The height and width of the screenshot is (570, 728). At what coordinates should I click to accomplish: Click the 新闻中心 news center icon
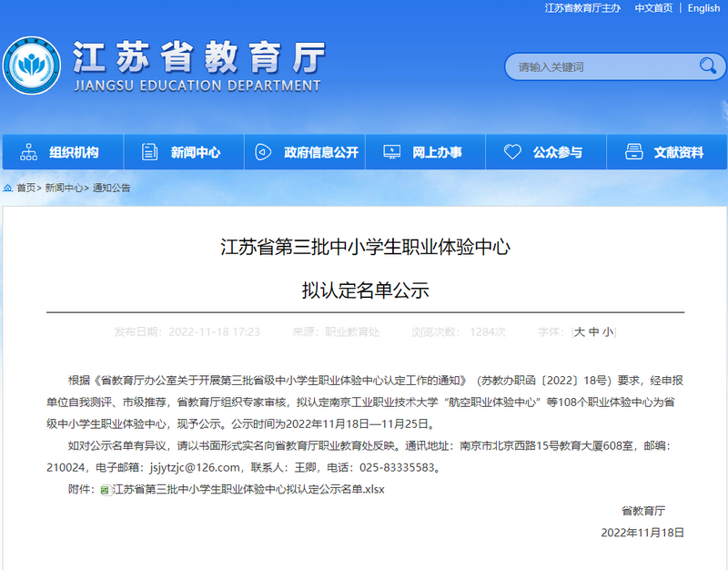147,152
